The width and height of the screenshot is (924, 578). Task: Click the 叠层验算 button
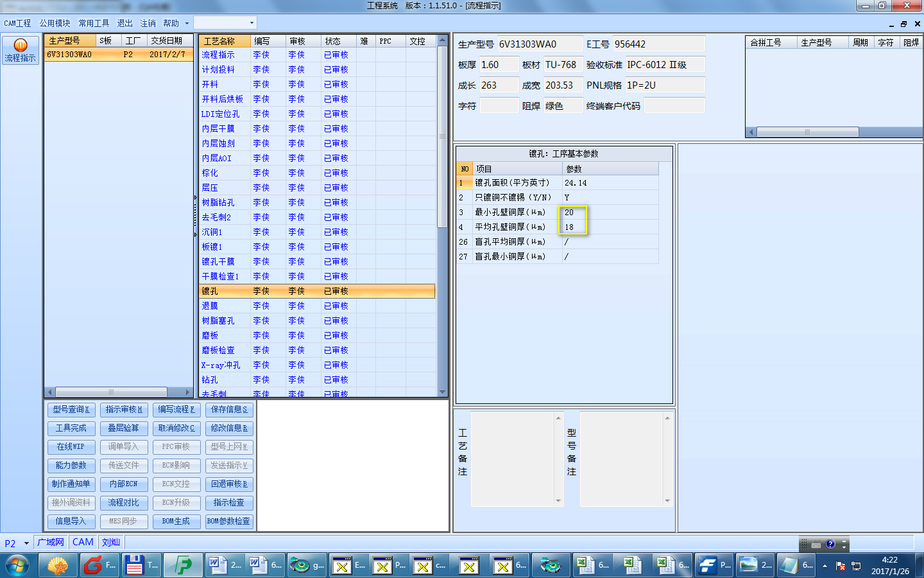point(124,428)
